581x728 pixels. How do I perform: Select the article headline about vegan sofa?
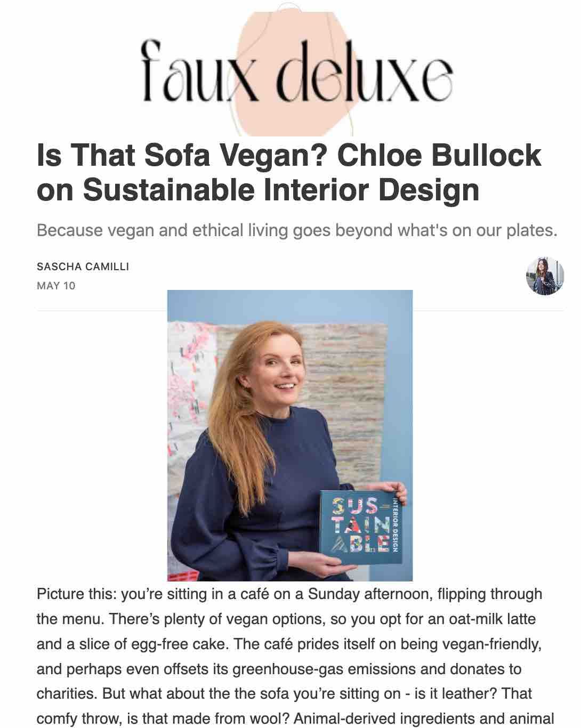tap(289, 172)
